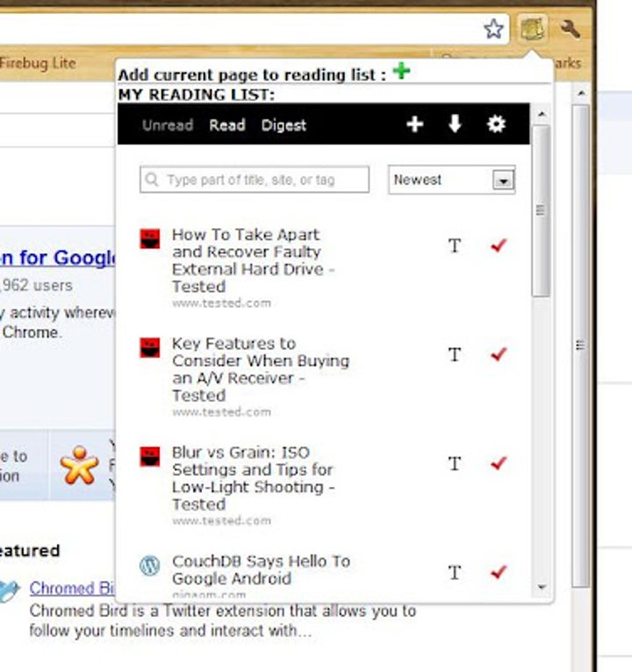Screen dimensions: 632x672
Task: Check off the Blur vs Grain article
Action: click(x=499, y=463)
